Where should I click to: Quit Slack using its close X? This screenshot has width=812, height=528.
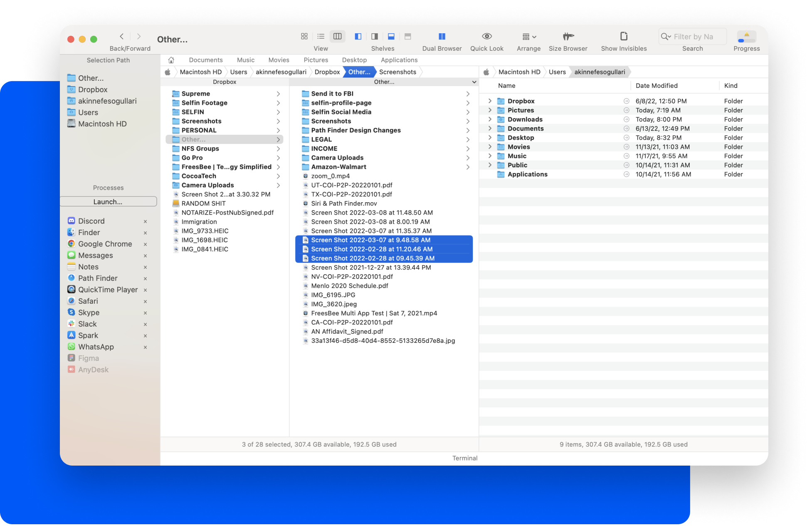click(x=145, y=324)
